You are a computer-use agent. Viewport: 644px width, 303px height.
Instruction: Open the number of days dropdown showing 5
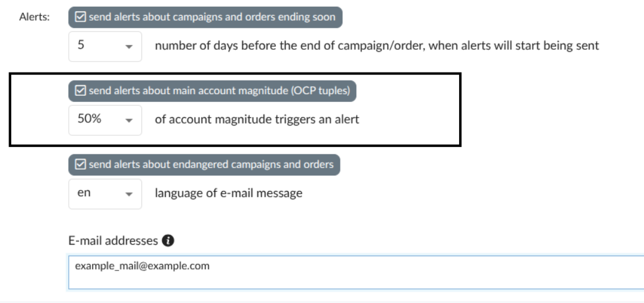104,46
